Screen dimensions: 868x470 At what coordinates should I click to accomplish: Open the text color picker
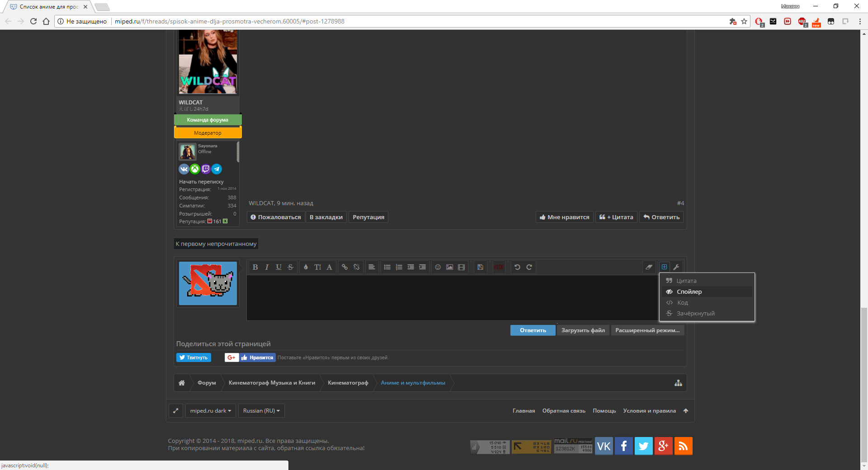pos(306,267)
